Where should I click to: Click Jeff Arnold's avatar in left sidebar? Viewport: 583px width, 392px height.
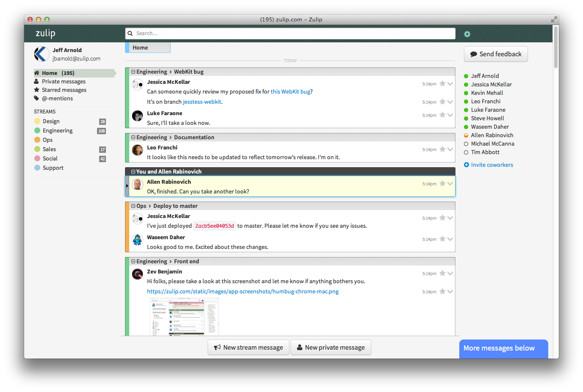[41, 54]
